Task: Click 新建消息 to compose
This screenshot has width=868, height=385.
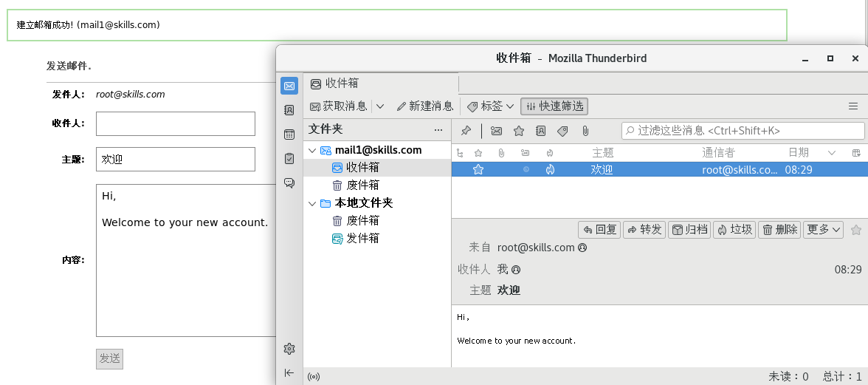Action: coord(425,106)
